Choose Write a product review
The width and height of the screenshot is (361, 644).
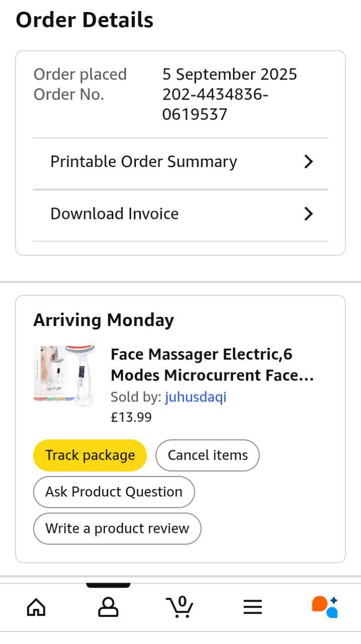point(117,528)
